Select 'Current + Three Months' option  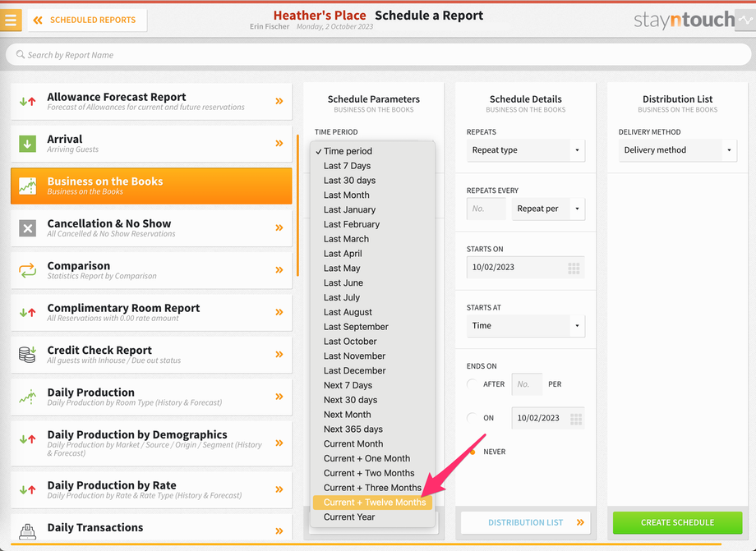coord(373,488)
